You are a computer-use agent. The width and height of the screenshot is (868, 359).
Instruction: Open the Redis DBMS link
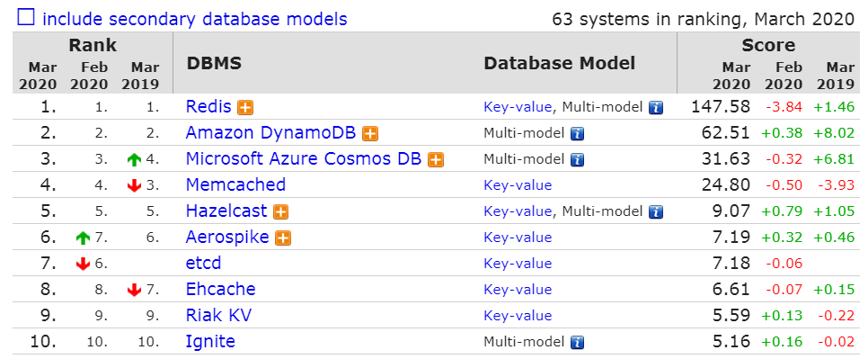pyautogui.click(x=208, y=106)
